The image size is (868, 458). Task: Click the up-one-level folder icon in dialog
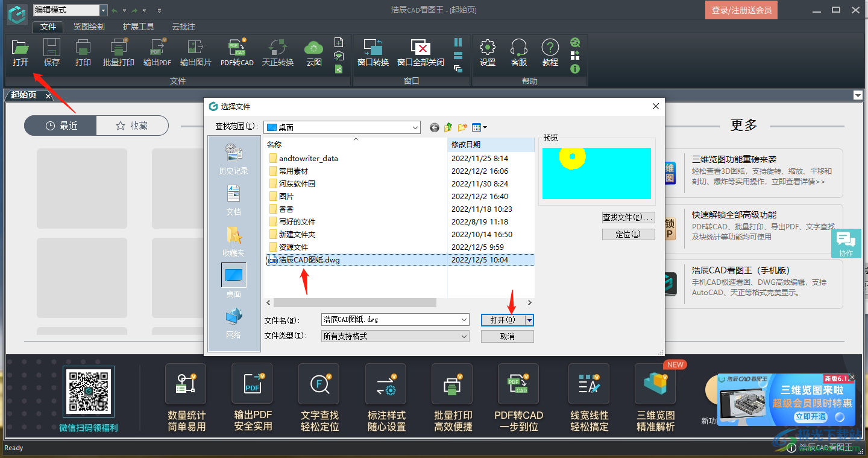(x=448, y=127)
